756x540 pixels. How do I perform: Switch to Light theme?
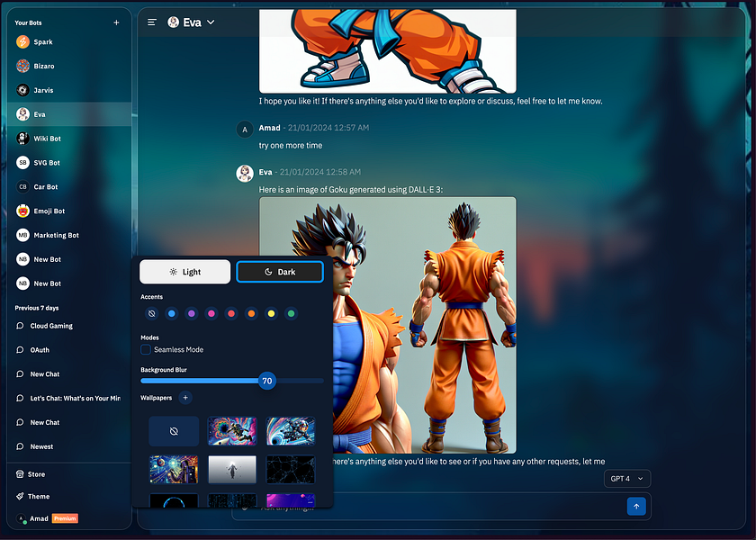tap(185, 272)
